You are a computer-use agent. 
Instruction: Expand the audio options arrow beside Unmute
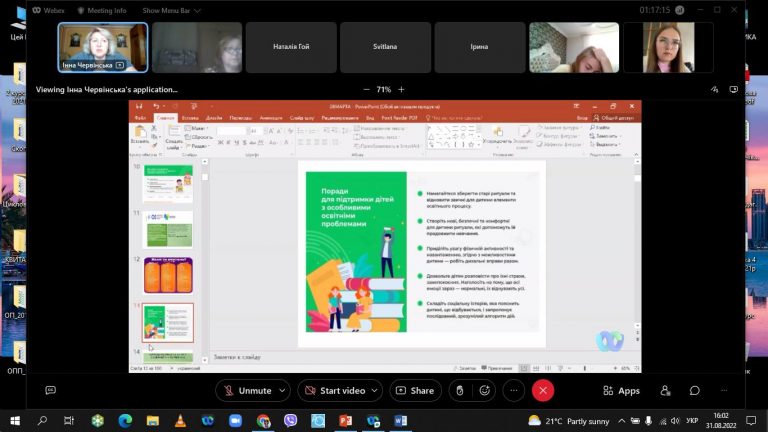click(282, 390)
